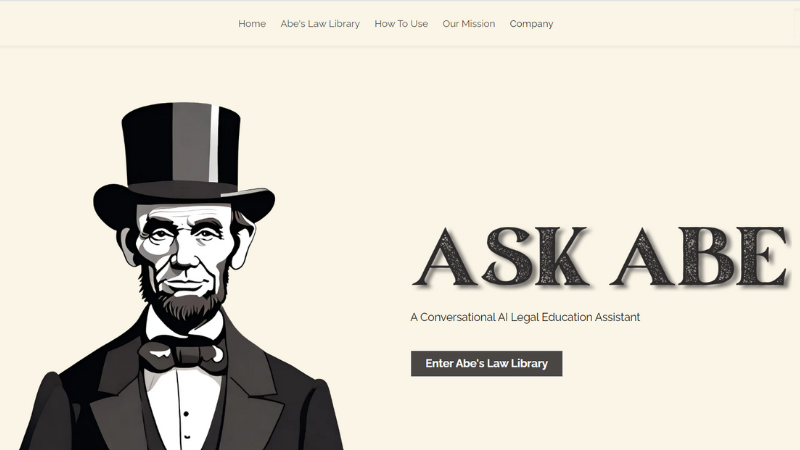Click the Enter Abe's Law Library button

pyautogui.click(x=486, y=363)
